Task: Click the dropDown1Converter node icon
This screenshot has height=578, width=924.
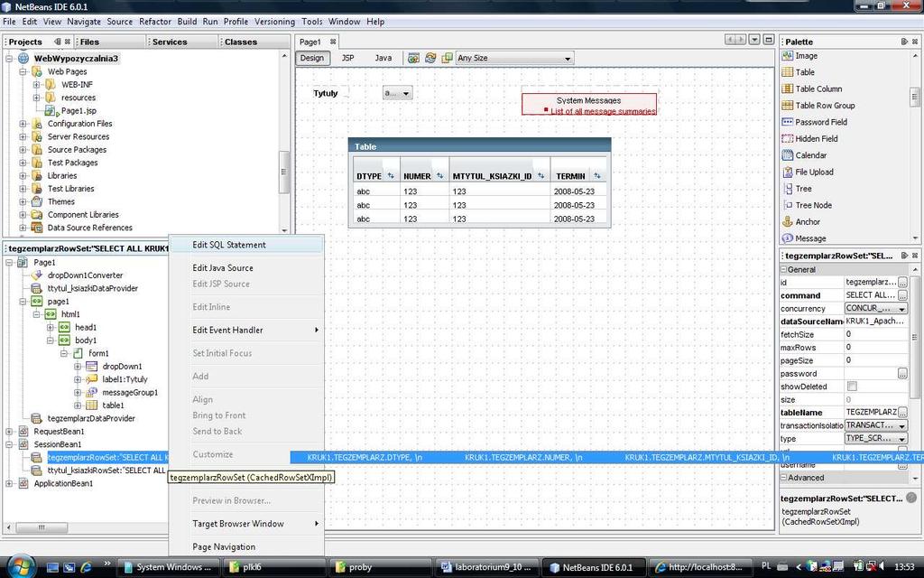Action: point(36,275)
